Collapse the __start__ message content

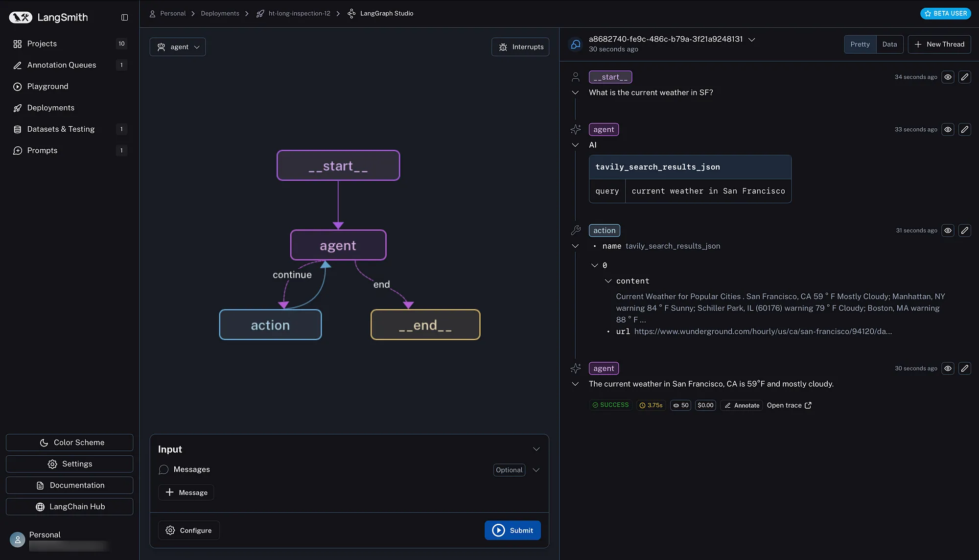pyautogui.click(x=575, y=93)
